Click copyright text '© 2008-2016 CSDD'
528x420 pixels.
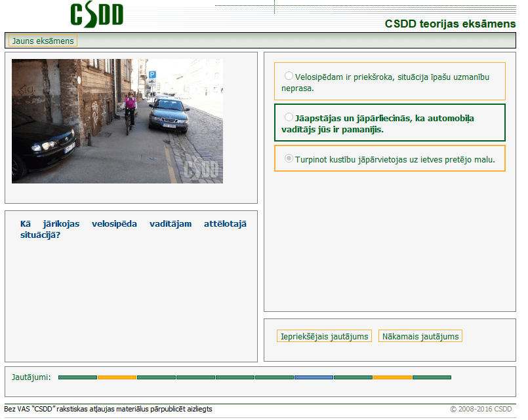481,409
